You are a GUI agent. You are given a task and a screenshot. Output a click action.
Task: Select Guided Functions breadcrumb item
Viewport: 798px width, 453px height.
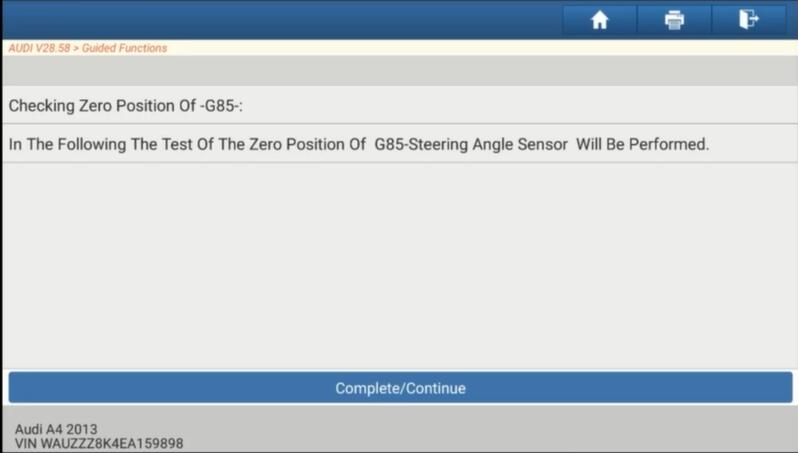point(124,48)
